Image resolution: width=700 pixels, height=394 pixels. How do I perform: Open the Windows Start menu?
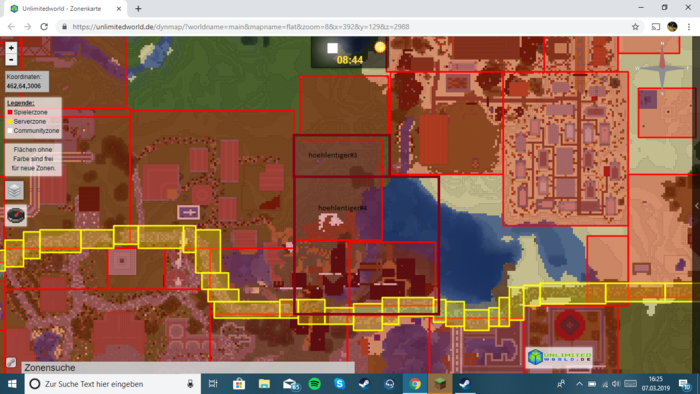12,384
